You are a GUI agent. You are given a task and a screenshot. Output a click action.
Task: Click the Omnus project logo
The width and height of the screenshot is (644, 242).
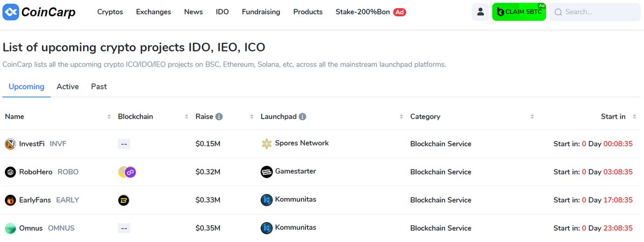tap(10, 228)
